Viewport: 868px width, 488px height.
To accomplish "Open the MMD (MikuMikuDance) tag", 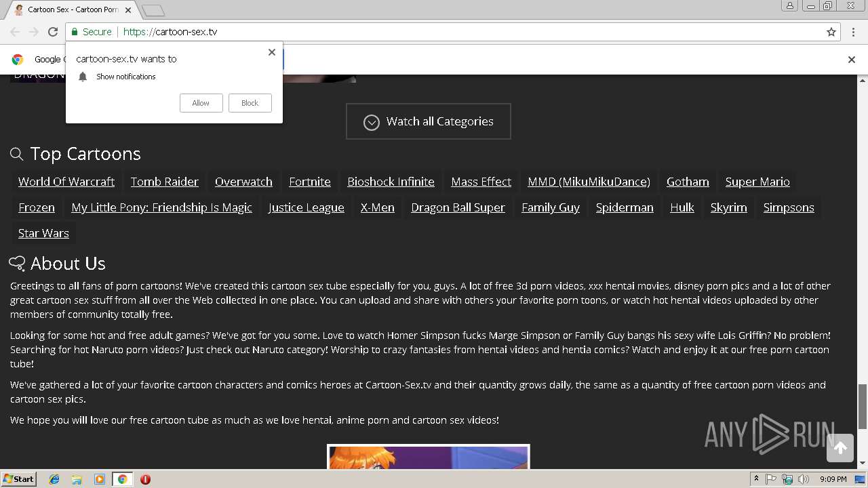I will click(x=589, y=182).
